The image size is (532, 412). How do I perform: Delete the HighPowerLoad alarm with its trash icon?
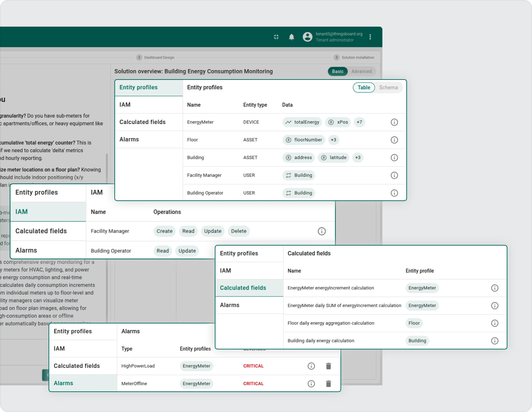click(328, 366)
